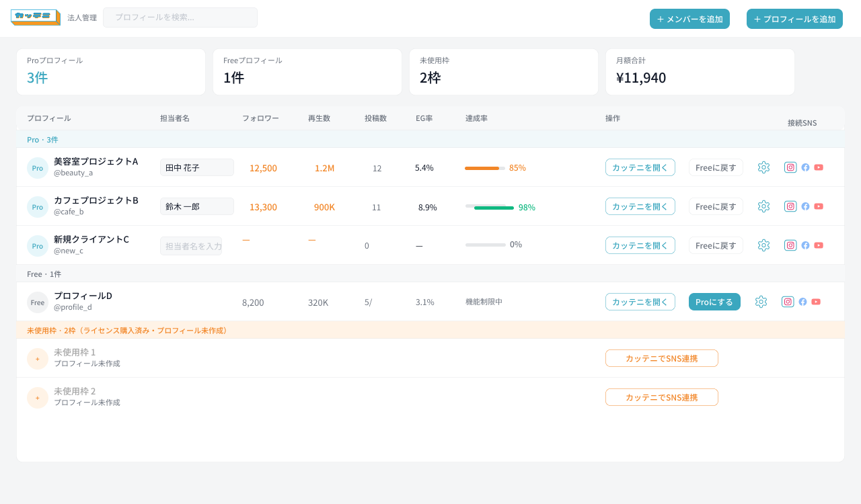861x504 pixels.
Task: Click the 月額合計 ¥11,940 card
Action: (x=700, y=72)
